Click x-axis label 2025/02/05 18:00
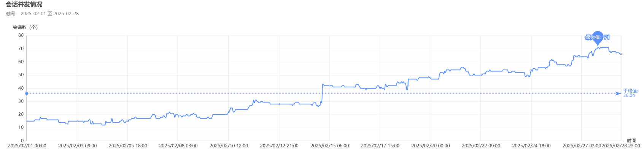Image resolution: width=644 pixels, height=158 pixels. pyautogui.click(x=128, y=146)
